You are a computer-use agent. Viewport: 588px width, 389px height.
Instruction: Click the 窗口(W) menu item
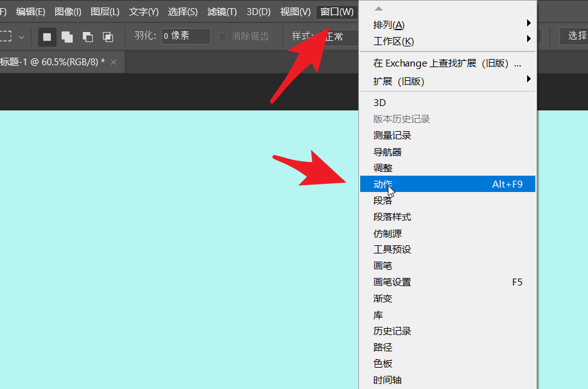pyautogui.click(x=337, y=12)
